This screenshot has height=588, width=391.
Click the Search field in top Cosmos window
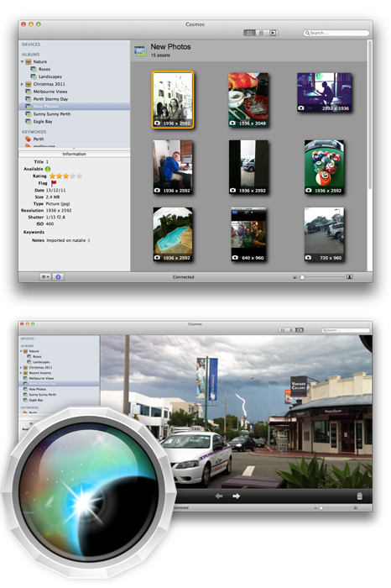336,33
